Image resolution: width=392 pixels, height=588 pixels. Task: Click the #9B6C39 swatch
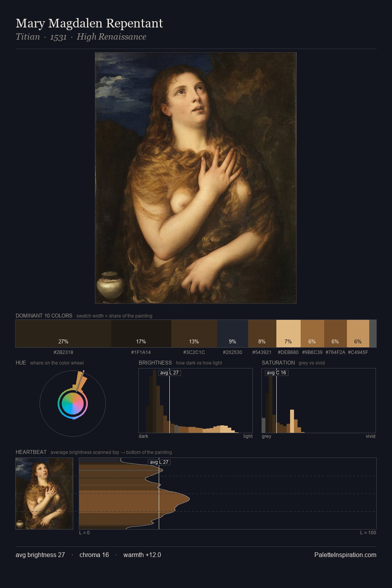312,334
